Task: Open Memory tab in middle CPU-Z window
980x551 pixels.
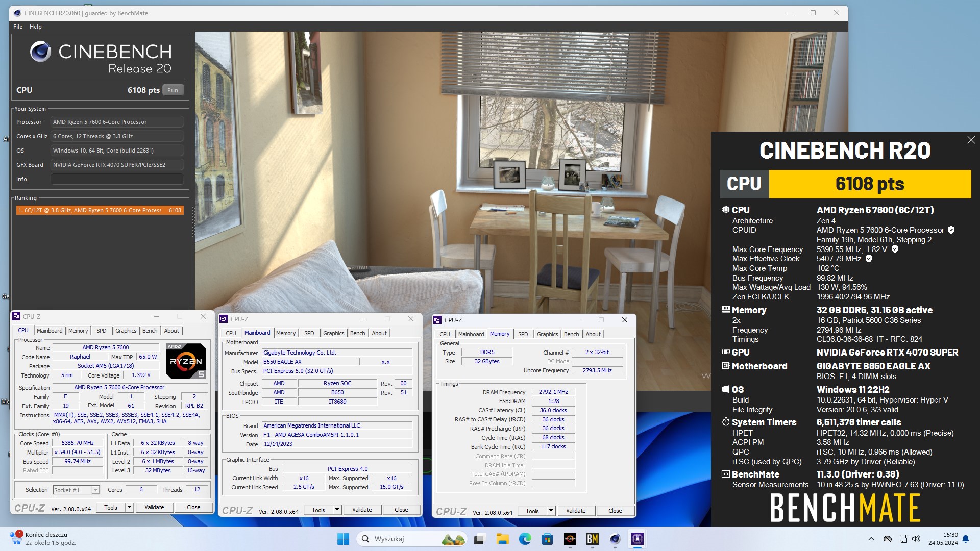Action: click(x=286, y=333)
